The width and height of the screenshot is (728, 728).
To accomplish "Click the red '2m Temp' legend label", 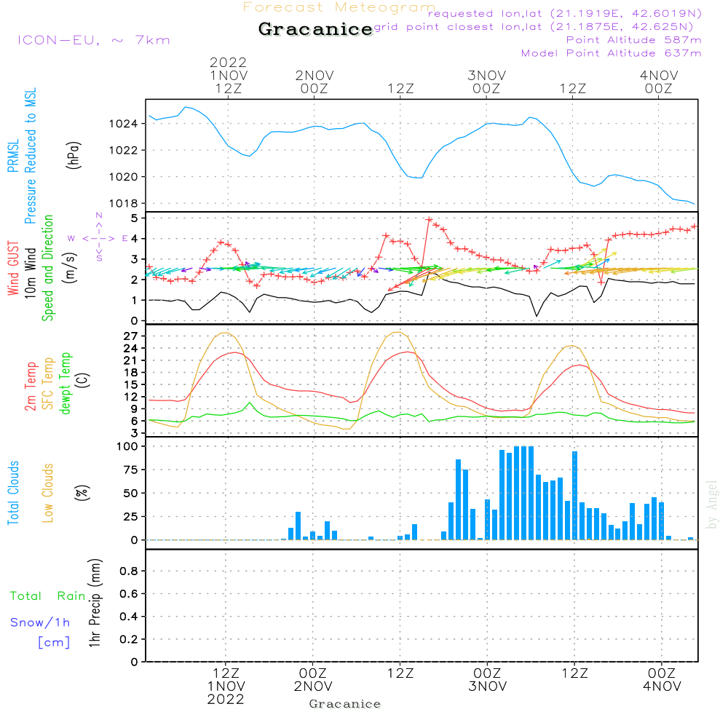I will [30, 387].
